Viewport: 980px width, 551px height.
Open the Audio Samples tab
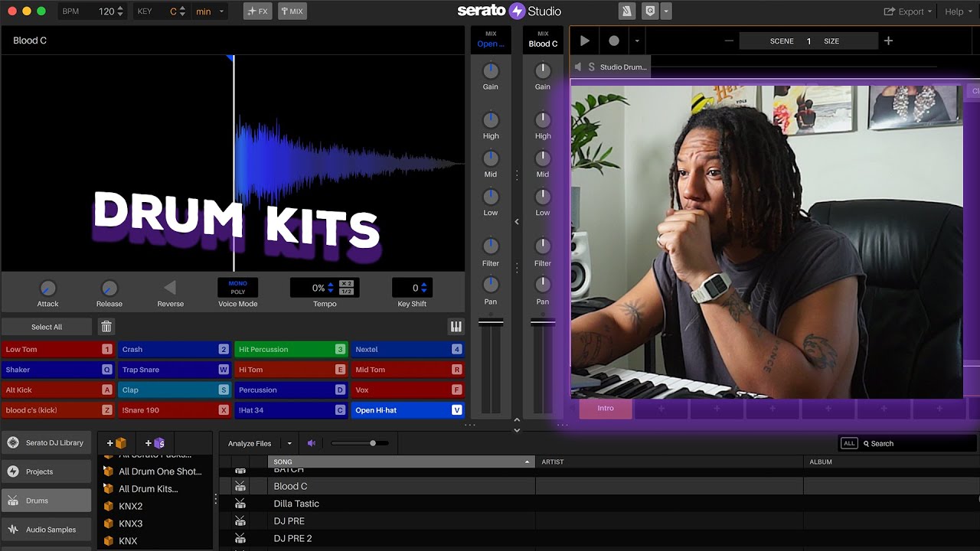(x=46, y=530)
